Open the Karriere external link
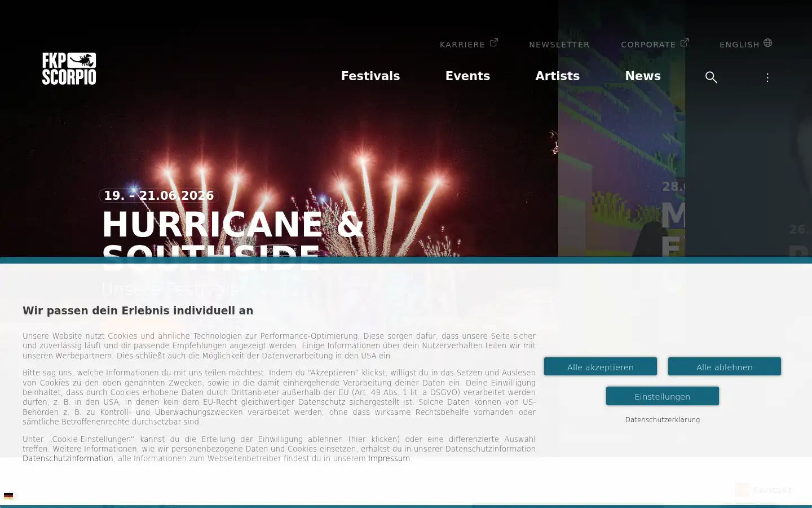Screen dimensions: 812x508 click(469, 44)
